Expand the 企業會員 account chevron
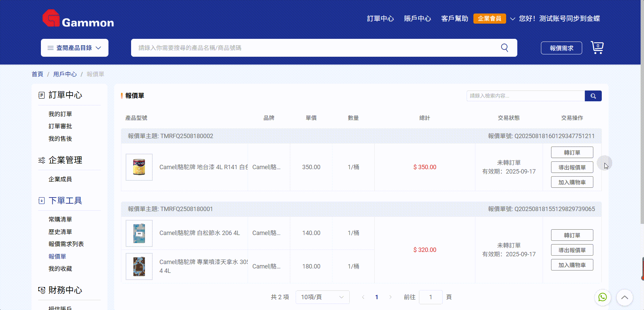The height and width of the screenshot is (310, 644). point(513,19)
